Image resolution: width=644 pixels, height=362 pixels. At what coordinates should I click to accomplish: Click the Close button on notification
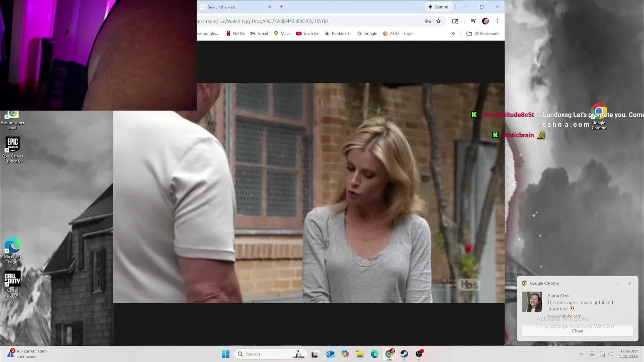(x=578, y=331)
